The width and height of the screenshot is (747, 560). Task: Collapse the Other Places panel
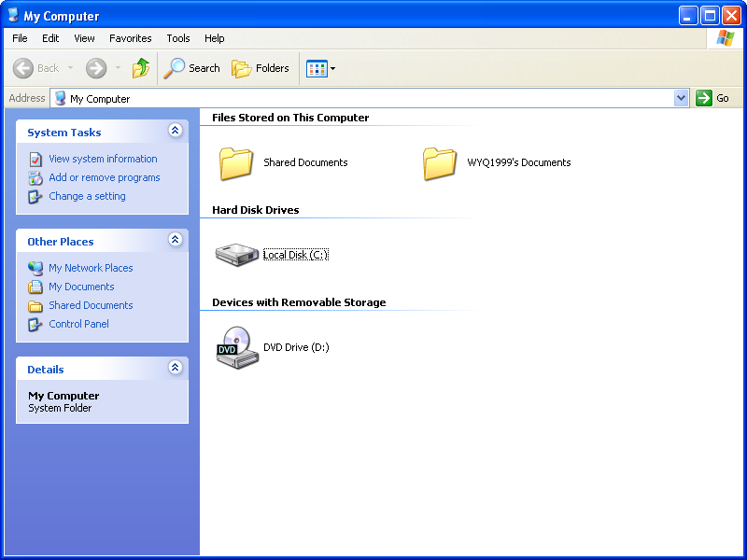(175, 240)
